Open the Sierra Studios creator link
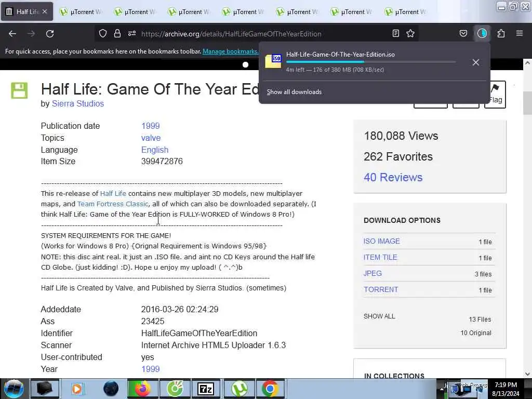The width and height of the screenshot is (532, 399). (x=78, y=104)
